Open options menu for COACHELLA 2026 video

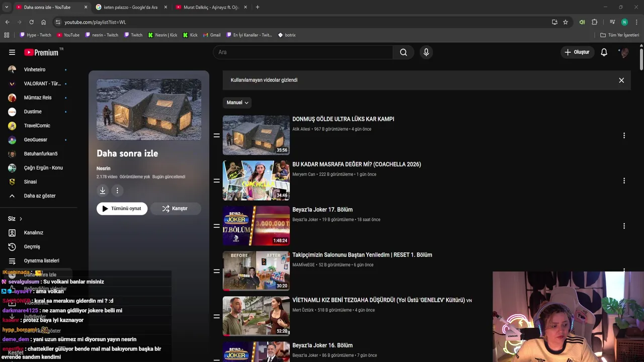click(x=624, y=180)
